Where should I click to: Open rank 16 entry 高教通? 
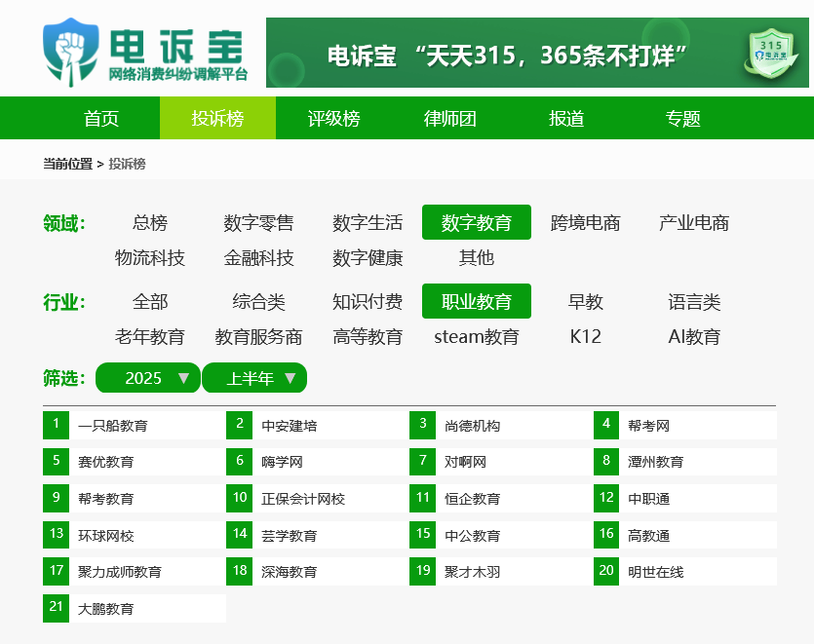pyautogui.click(x=685, y=535)
